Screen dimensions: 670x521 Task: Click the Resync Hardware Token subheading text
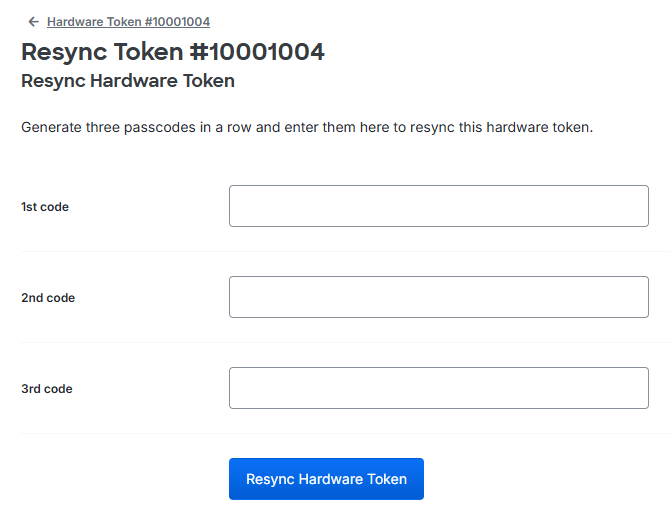click(x=128, y=81)
